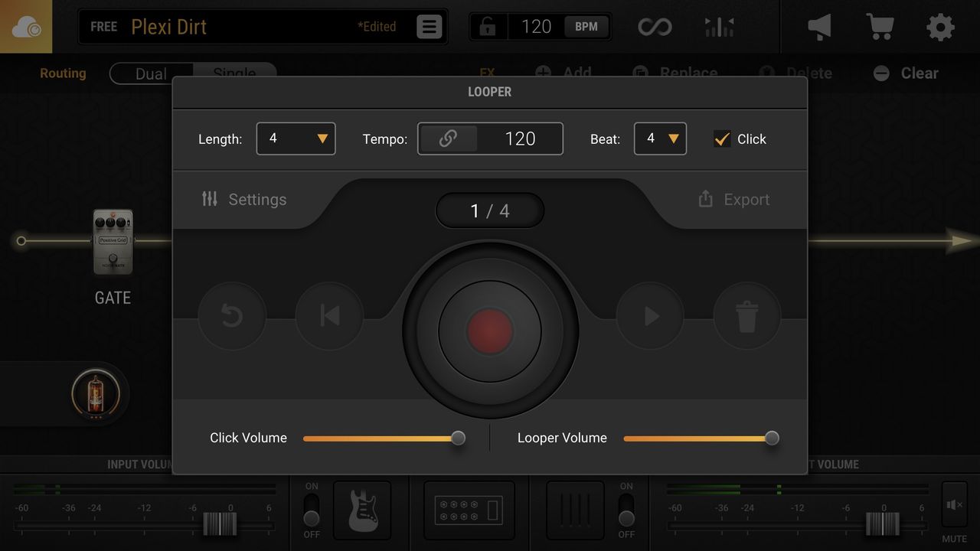Click the input volume fader handle
This screenshot has height=551, width=980.
(x=220, y=524)
